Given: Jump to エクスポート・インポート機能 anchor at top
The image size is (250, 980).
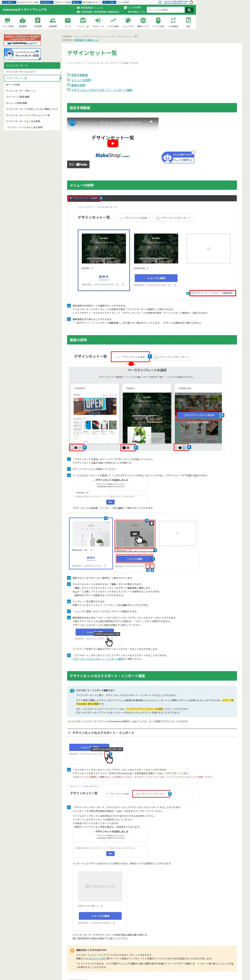Looking at the screenshot, I should [x=102, y=90].
